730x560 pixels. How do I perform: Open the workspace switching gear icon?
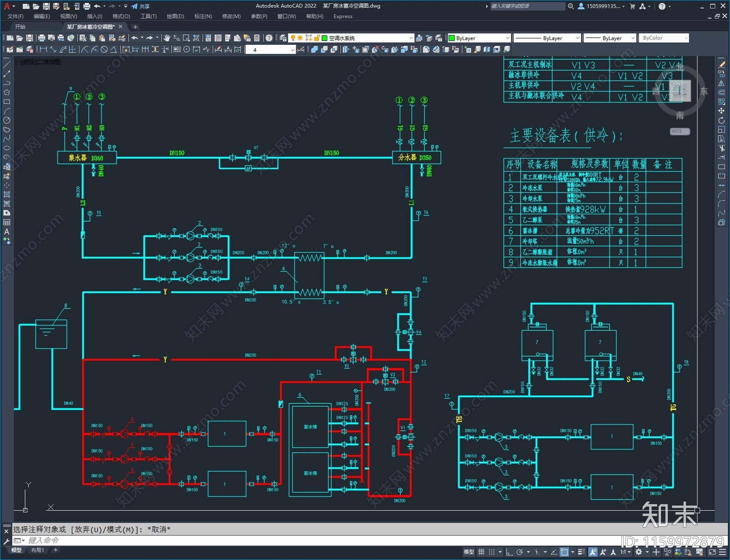tap(639, 552)
